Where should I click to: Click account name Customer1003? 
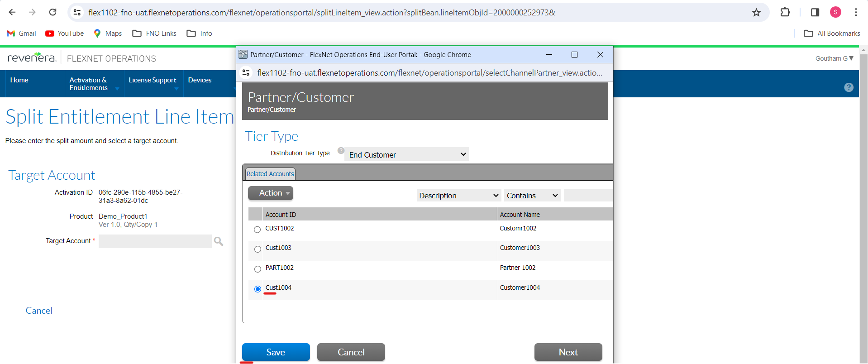point(520,248)
